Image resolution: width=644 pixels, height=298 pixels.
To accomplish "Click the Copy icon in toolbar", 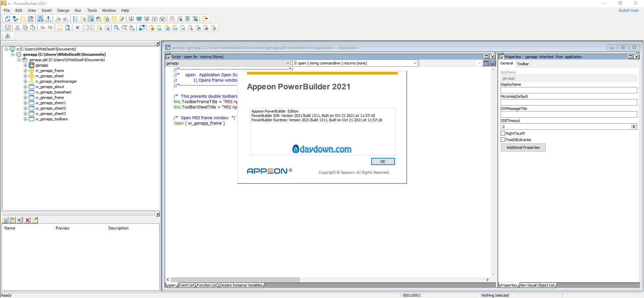I will 25,28.
